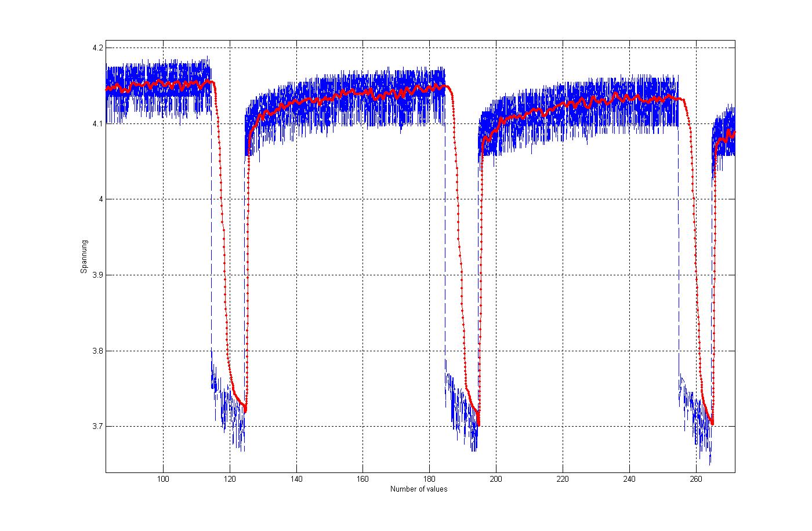Pick the x-axis tick label 180
812x531 pixels.
[429, 479]
